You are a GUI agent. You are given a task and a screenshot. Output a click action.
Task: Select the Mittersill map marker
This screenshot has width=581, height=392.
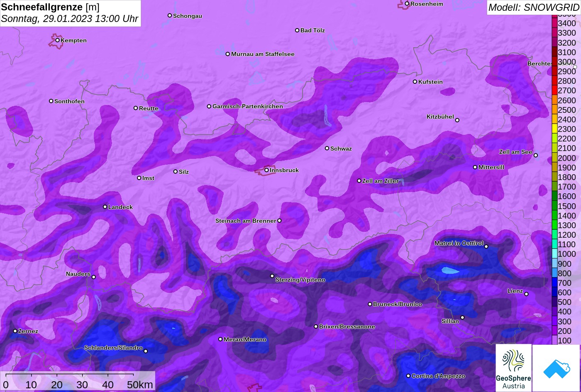475,167
